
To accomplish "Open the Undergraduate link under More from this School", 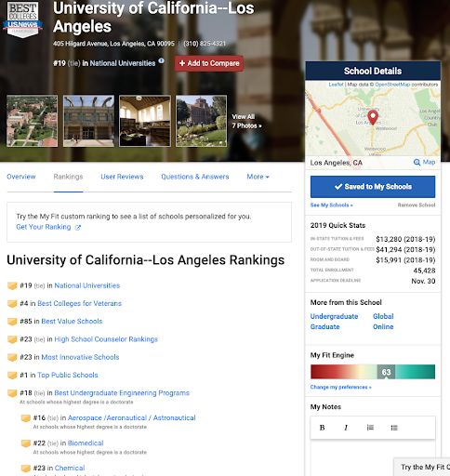I will [x=334, y=316].
